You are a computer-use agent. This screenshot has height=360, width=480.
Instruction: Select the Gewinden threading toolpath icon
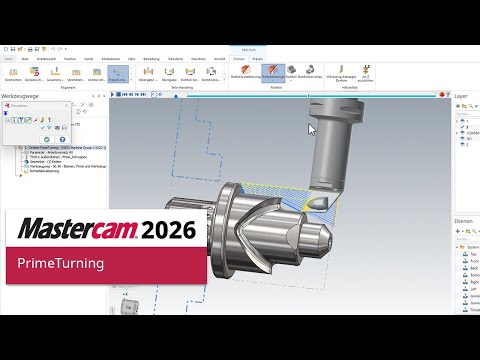[x=55, y=74]
